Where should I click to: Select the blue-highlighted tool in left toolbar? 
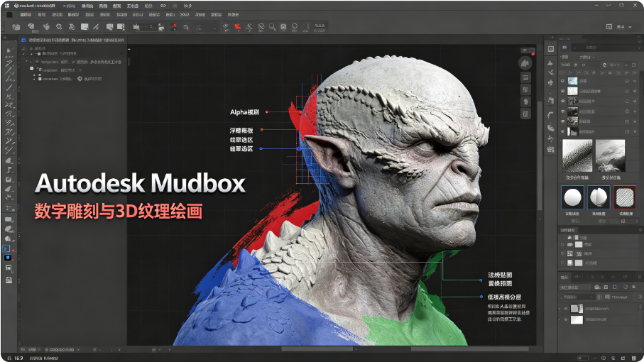pos(6,248)
